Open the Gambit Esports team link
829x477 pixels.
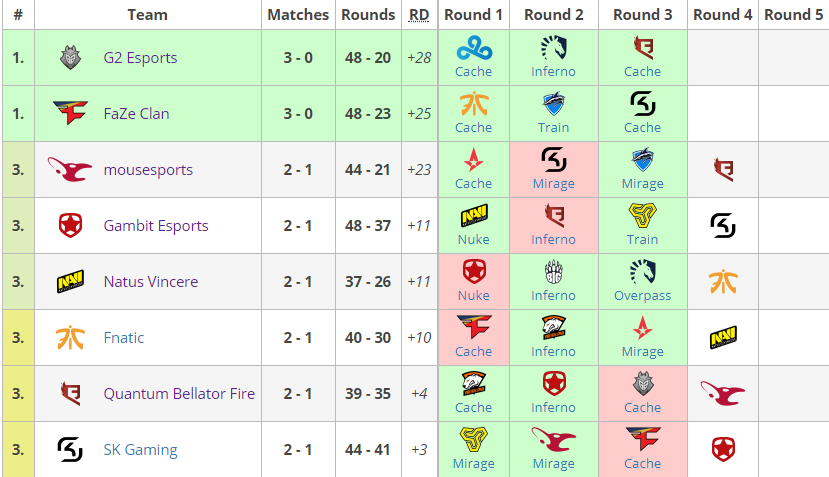[x=156, y=226]
